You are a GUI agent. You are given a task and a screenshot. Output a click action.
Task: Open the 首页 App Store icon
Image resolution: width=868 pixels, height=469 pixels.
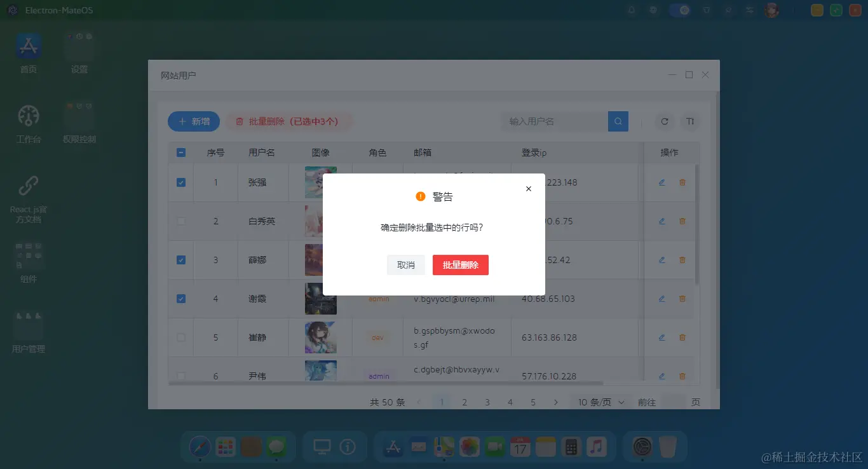[28, 46]
